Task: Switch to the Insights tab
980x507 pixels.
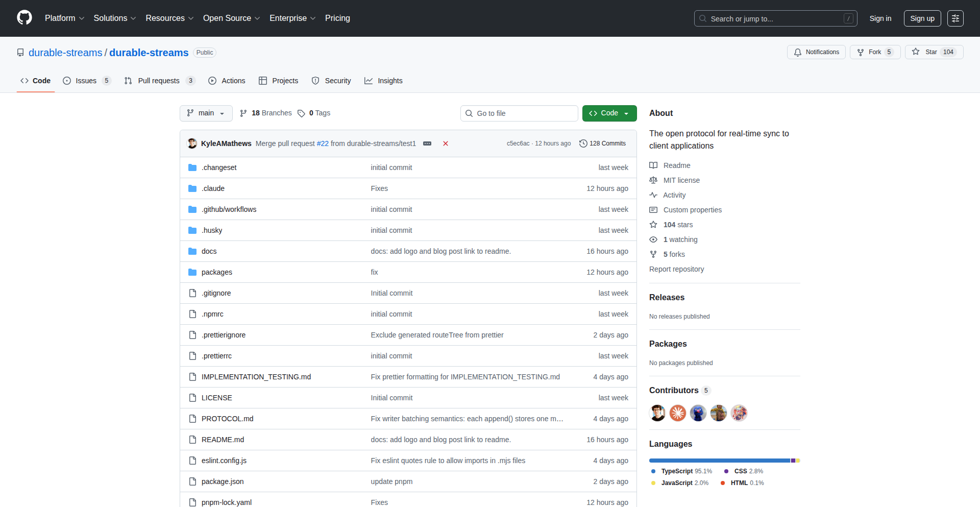Action: [x=383, y=81]
